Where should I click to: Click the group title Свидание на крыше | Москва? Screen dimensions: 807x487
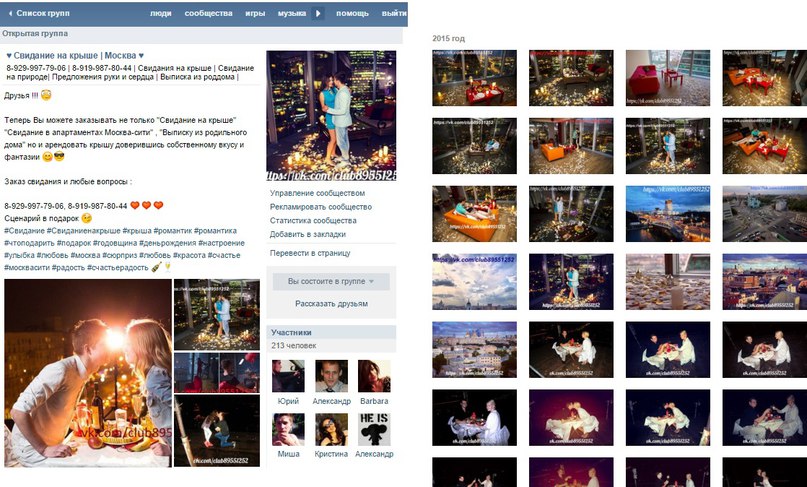[75, 56]
